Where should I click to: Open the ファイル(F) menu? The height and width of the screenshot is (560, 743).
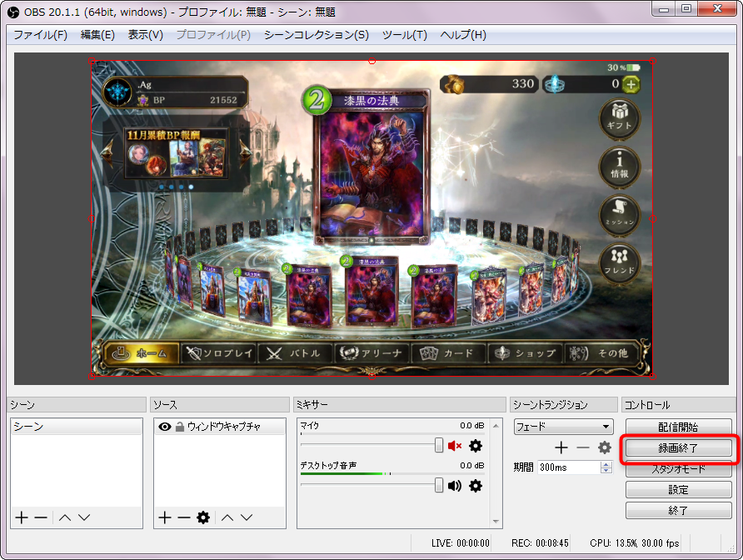coord(40,35)
